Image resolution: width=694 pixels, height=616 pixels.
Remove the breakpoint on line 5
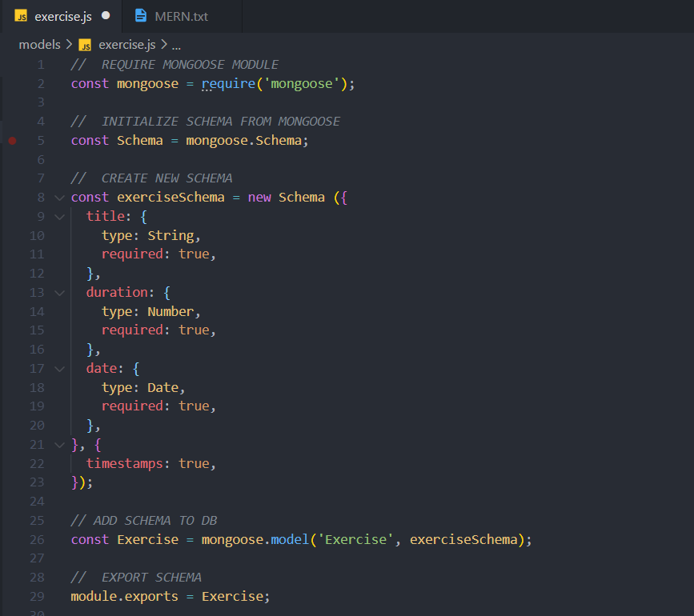[12, 140]
